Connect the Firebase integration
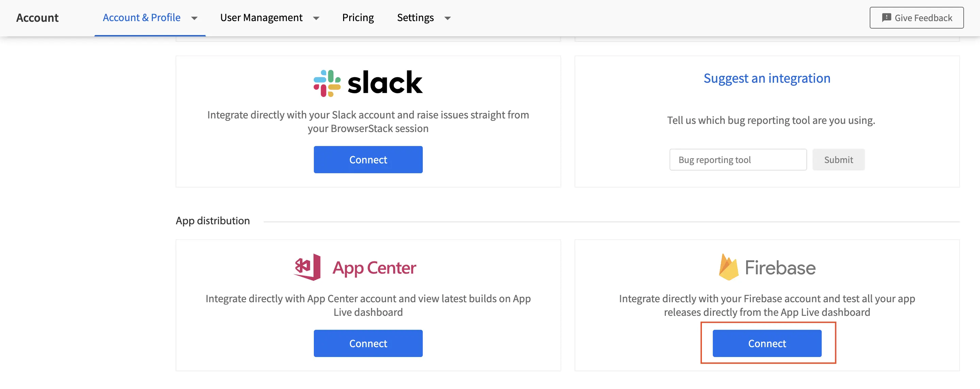 767,343
